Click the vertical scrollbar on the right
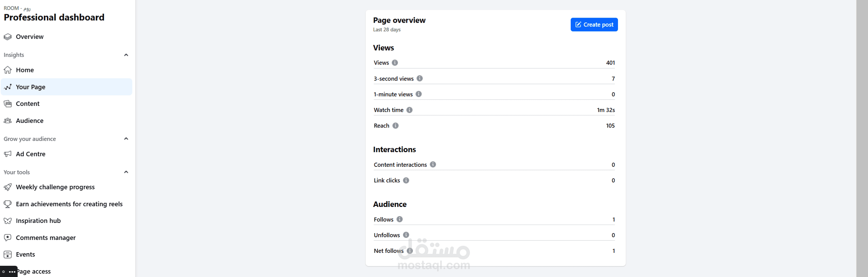The width and height of the screenshot is (868, 277). coord(862,138)
